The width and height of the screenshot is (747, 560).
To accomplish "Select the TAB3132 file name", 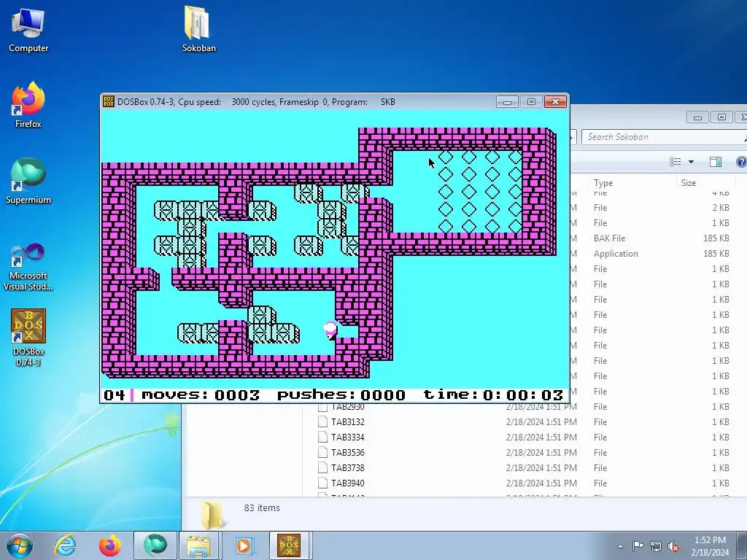I will point(348,422).
